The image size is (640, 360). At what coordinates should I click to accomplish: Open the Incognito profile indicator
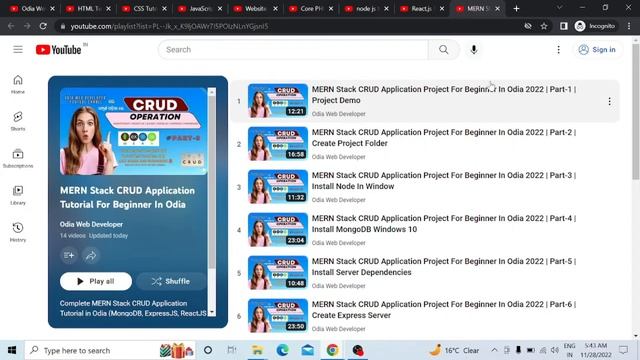point(595,26)
